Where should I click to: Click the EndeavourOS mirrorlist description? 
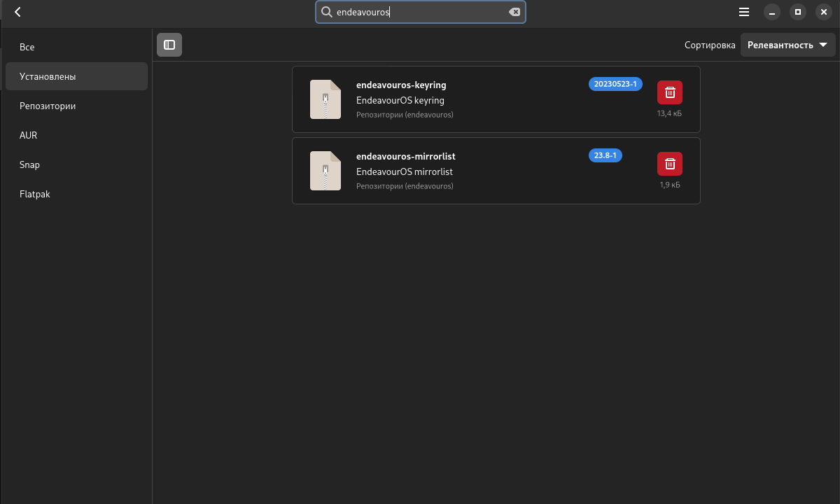(405, 171)
